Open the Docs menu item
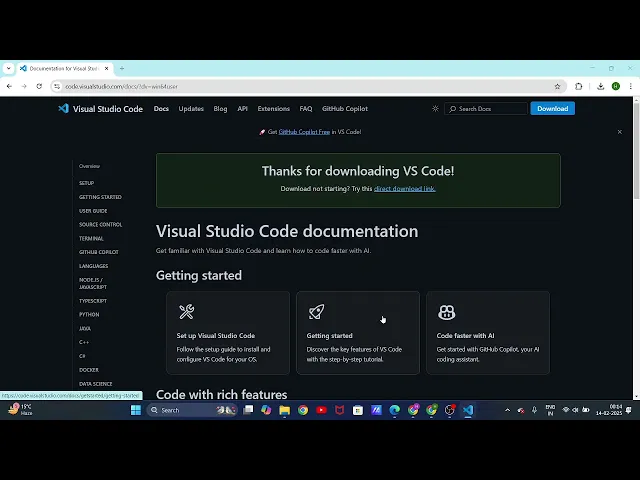 (x=161, y=109)
